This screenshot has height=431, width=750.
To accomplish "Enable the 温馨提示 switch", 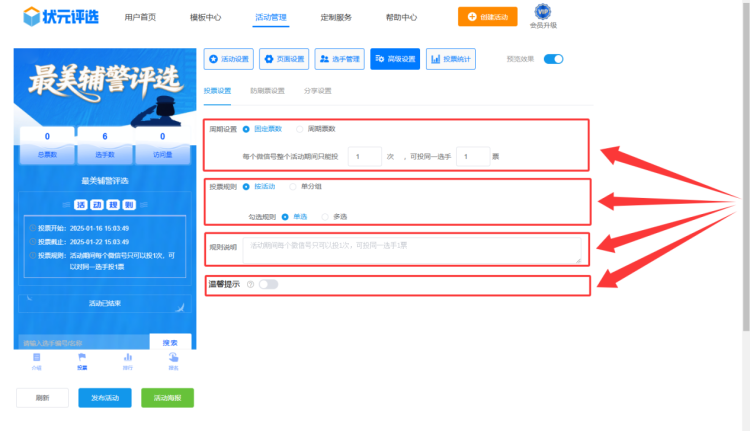I will (268, 284).
